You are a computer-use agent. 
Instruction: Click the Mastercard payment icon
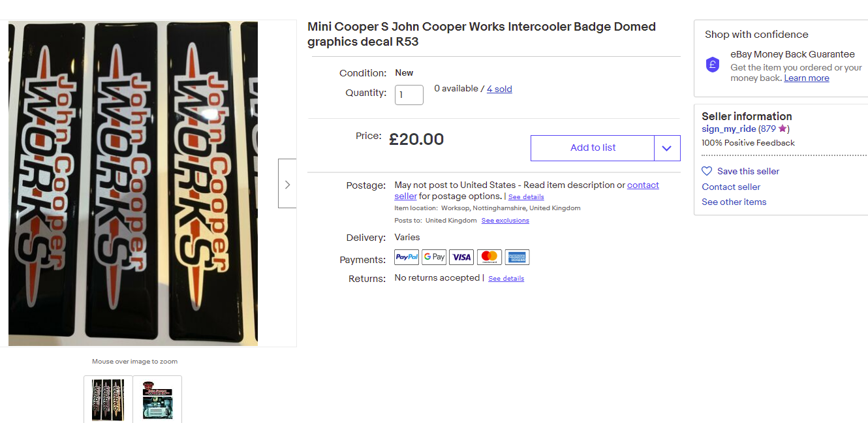[x=489, y=257]
